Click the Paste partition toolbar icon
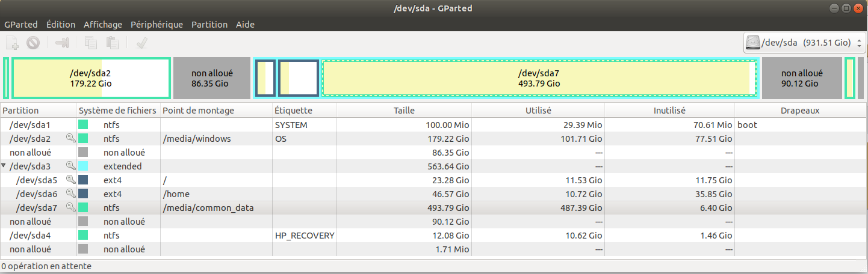Image resolution: width=868 pixels, height=274 pixels. pos(112,43)
